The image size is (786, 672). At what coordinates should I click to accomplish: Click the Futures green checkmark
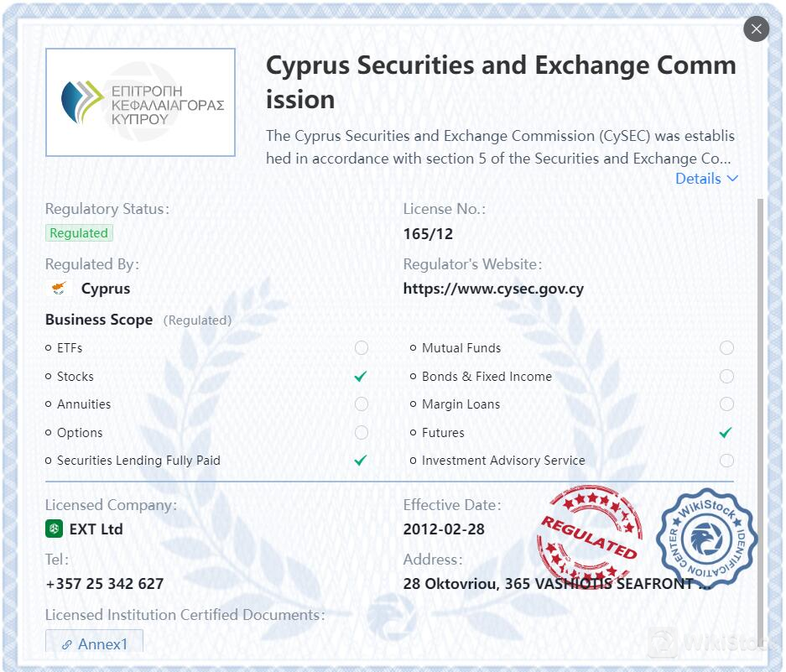[x=726, y=432]
